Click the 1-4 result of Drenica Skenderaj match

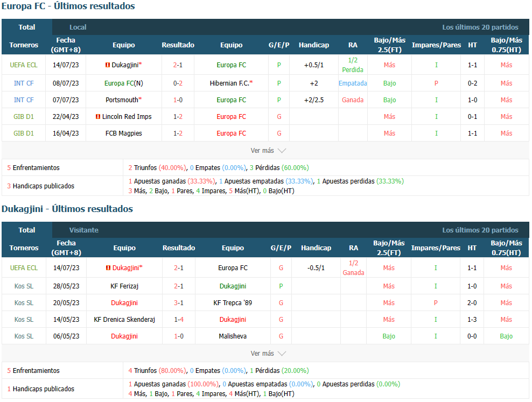pyautogui.click(x=179, y=319)
